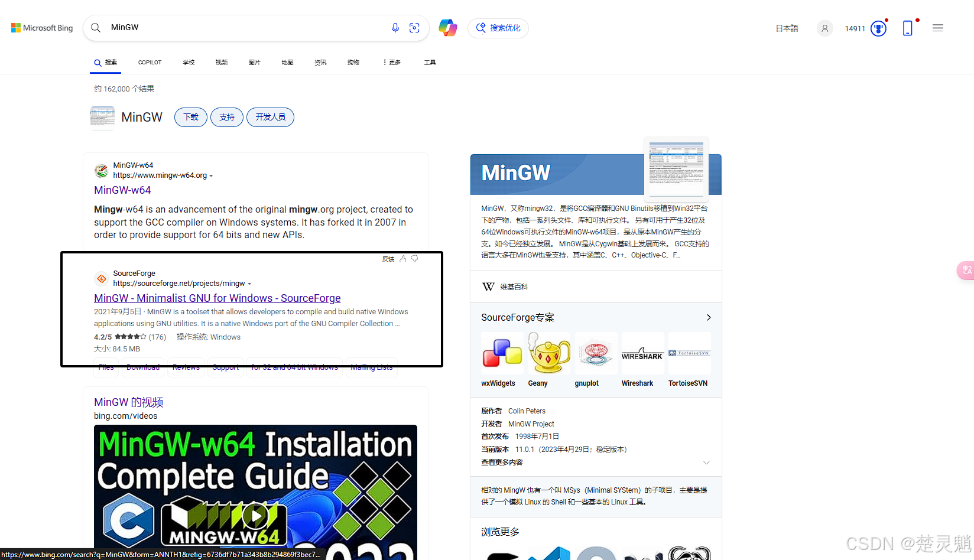The width and height of the screenshot is (974, 560).
Task: Switch to the 地图 tab
Action: [287, 62]
